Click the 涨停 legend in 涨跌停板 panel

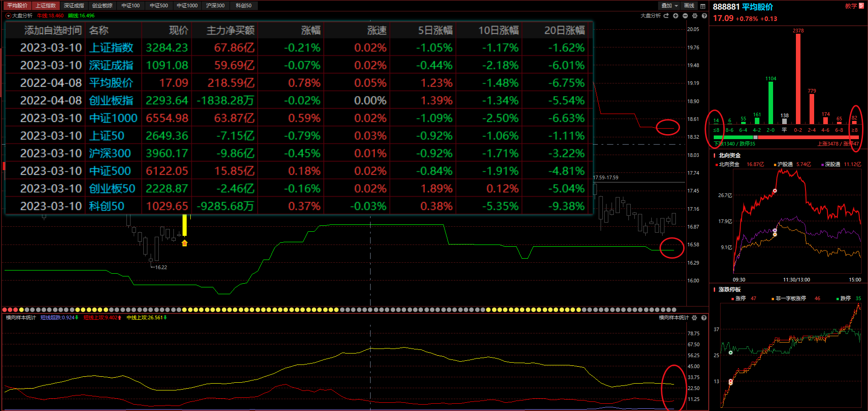point(739,298)
